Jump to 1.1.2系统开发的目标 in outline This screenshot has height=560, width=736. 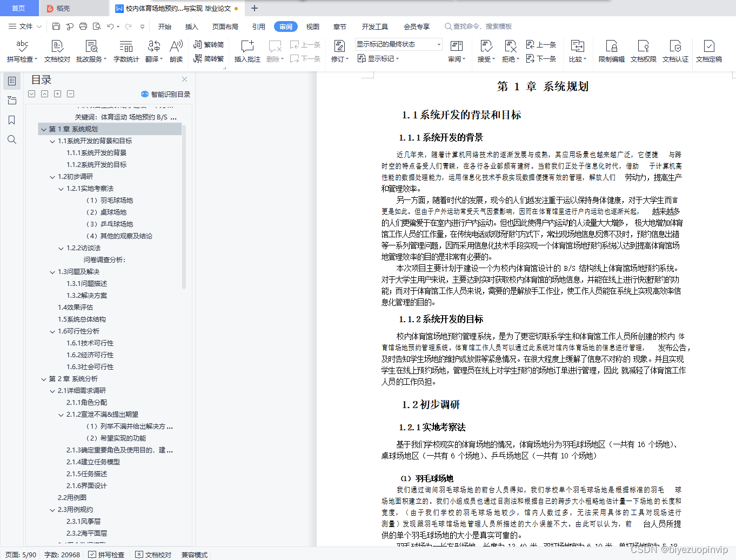[97, 165]
